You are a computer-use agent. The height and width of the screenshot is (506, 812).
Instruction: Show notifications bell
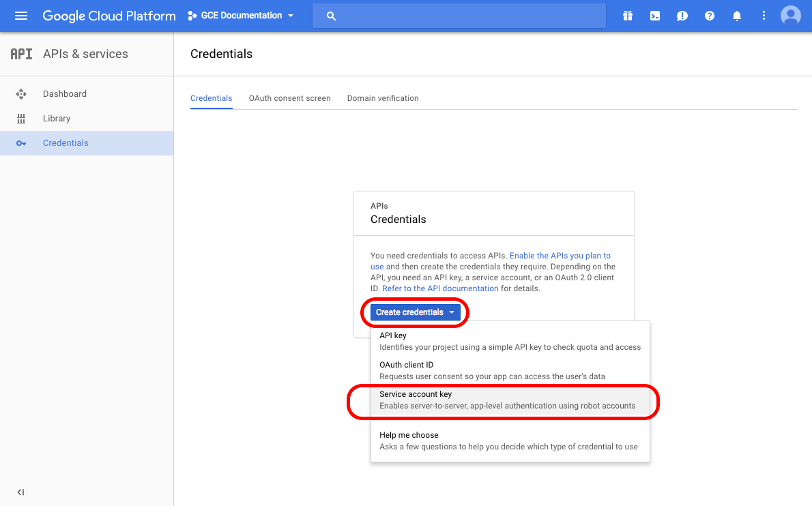pos(737,16)
